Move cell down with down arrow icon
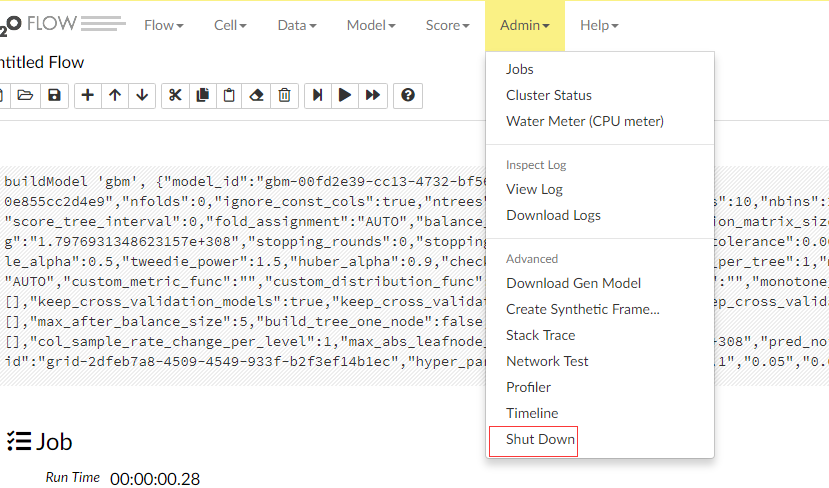Viewport: 829px width, 488px height. point(142,96)
